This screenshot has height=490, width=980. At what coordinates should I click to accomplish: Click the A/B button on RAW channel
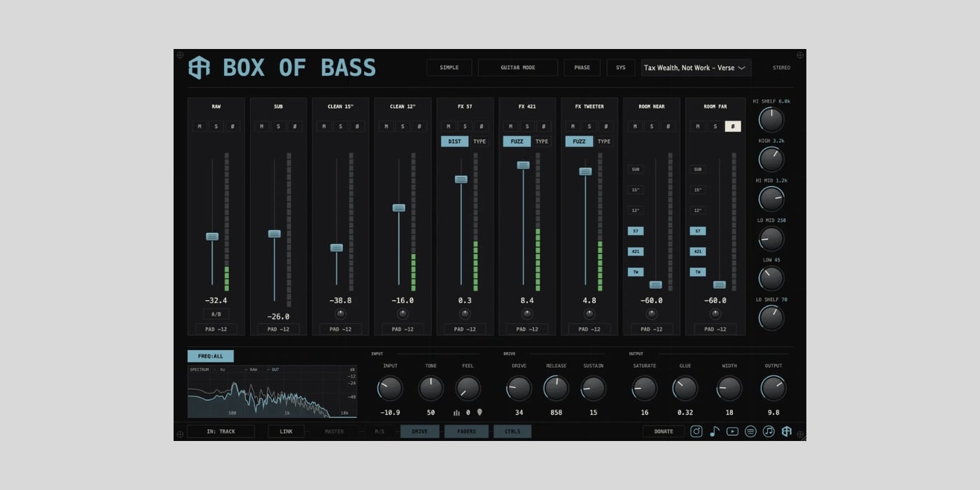[x=216, y=314]
